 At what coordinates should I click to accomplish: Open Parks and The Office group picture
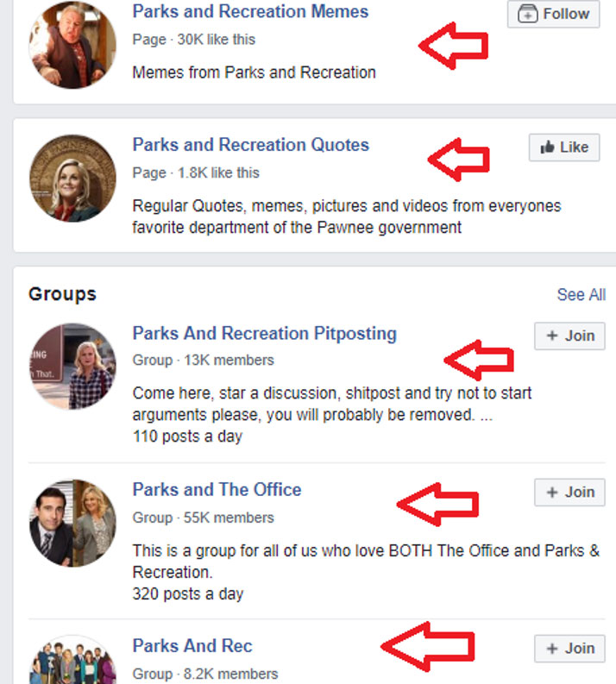(x=72, y=523)
